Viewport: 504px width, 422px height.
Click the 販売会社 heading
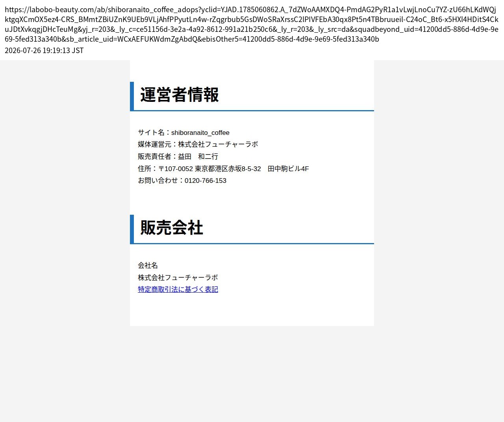tap(172, 228)
